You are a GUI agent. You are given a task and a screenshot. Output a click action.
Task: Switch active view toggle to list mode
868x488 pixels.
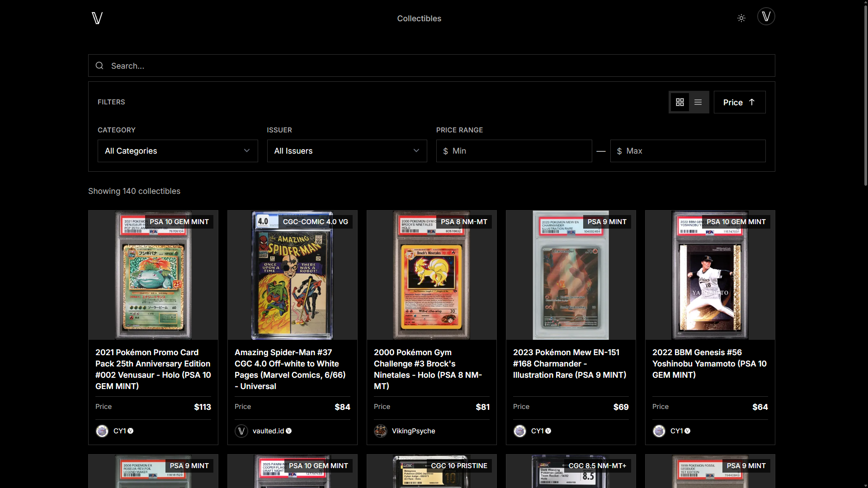tap(698, 102)
